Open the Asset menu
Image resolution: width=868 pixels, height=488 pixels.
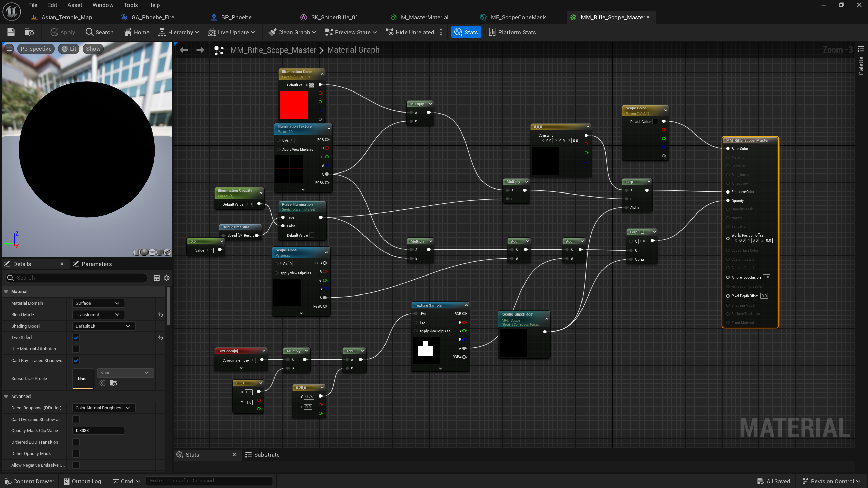75,5
